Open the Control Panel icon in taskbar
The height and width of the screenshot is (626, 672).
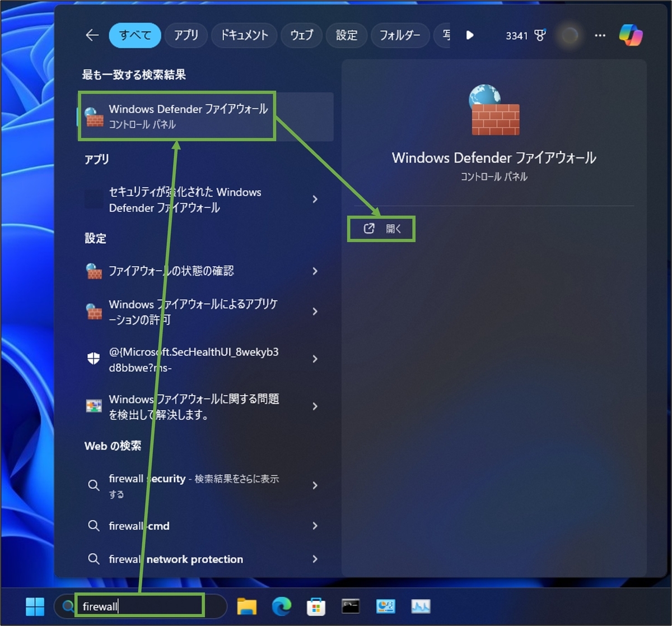coord(386,606)
